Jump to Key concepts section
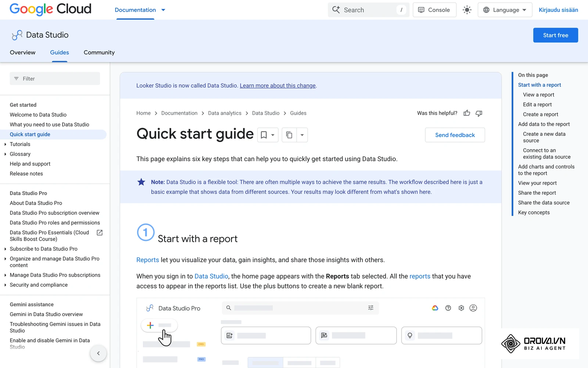Screen dimensions: 588x368 coord(534,213)
